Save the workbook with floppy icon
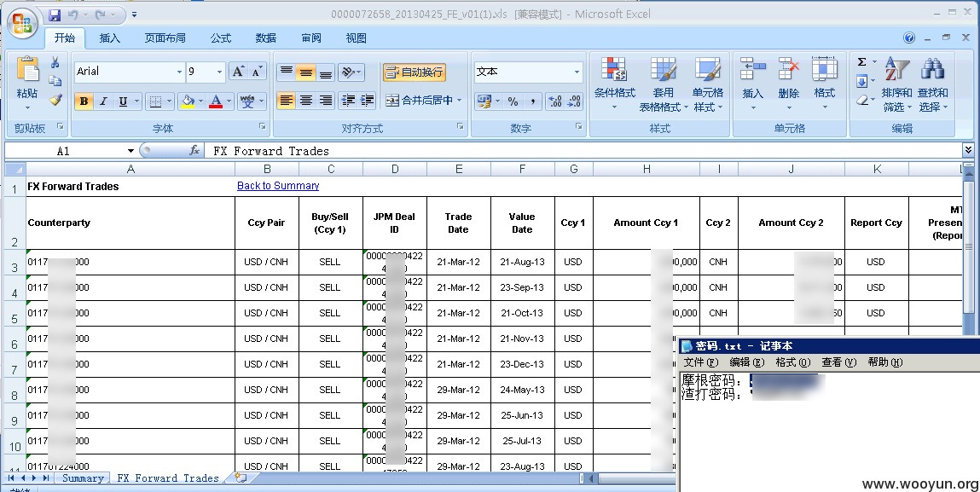 click(55, 14)
